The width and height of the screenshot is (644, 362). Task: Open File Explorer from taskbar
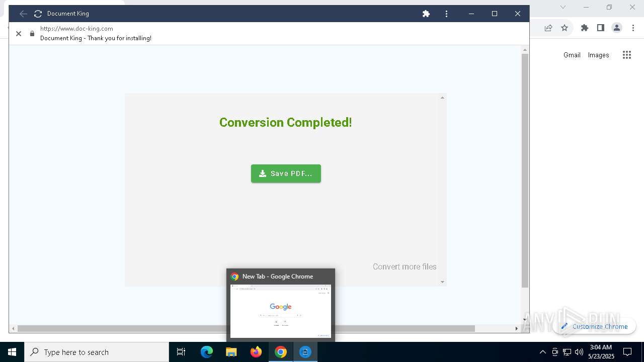[231, 352]
